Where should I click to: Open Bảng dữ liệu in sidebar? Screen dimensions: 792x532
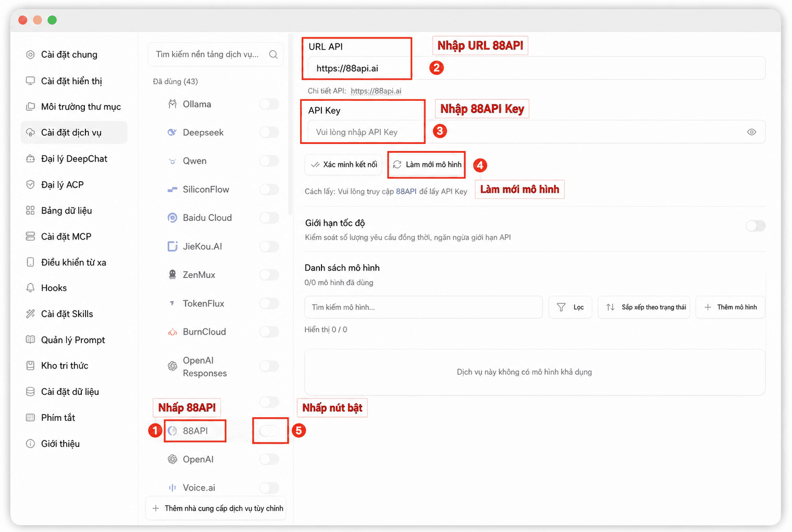pyautogui.click(x=74, y=211)
